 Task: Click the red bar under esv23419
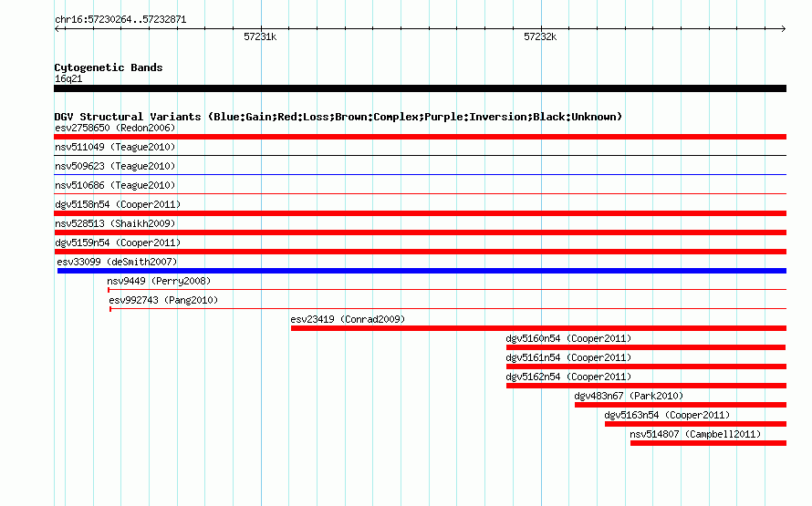point(538,328)
